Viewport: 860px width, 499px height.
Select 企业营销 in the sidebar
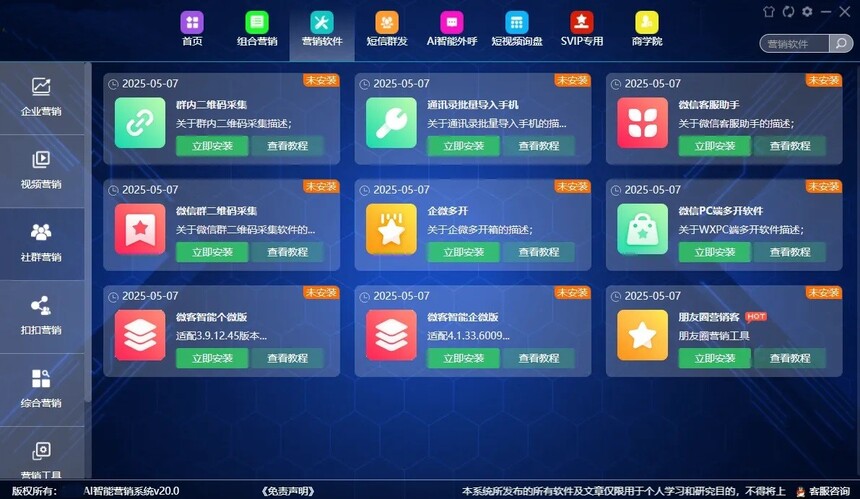coord(42,98)
